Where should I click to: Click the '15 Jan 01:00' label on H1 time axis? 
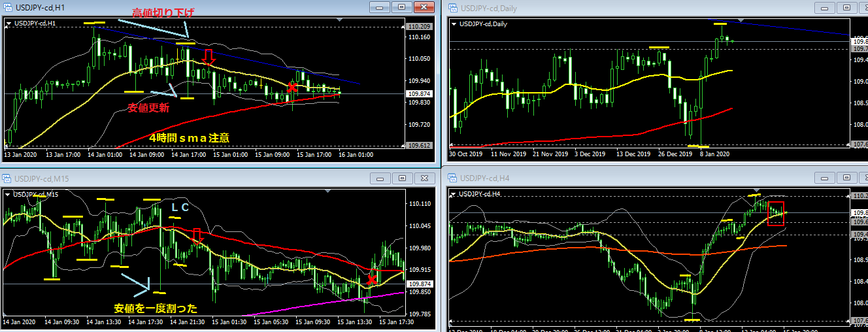coord(230,155)
